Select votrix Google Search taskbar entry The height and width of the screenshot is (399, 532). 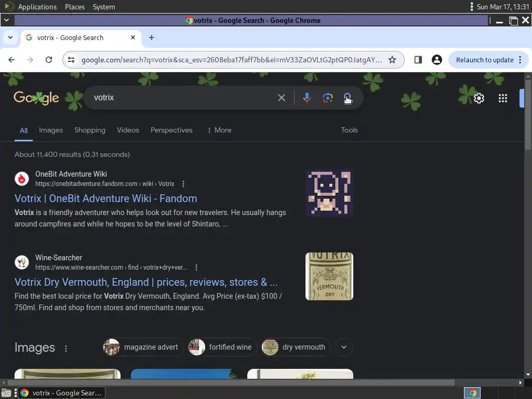(x=62, y=393)
